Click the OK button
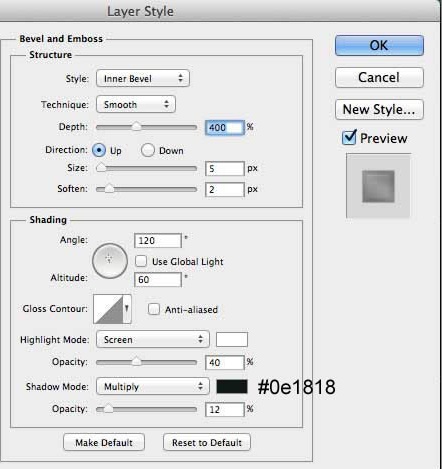This screenshot has width=442, height=469. [379, 45]
